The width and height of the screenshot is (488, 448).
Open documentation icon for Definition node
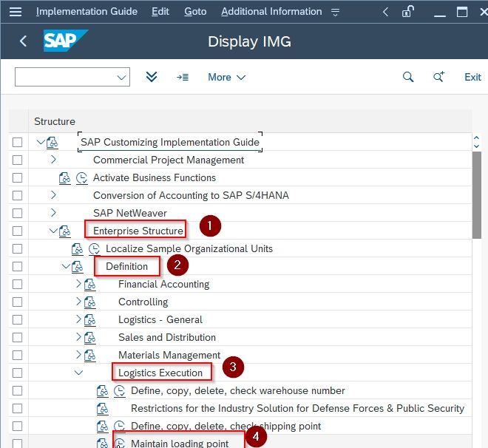coord(77,267)
